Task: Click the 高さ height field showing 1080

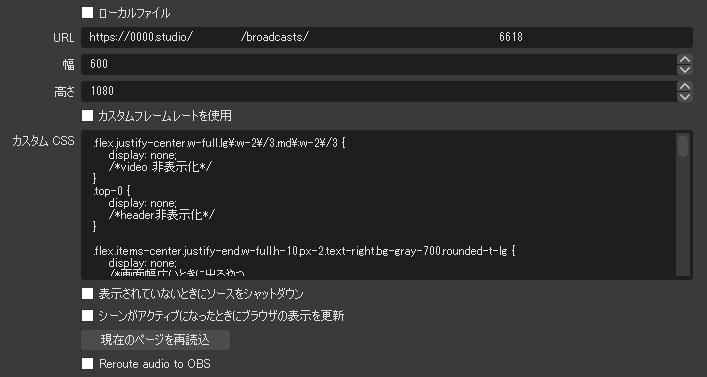Action: pyautogui.click(x=379, y=92)
